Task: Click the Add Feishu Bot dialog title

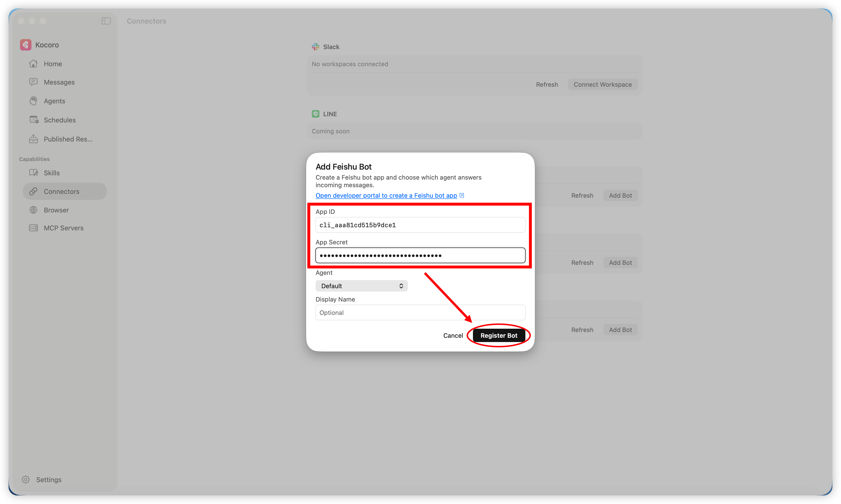Action: [344, 167]
